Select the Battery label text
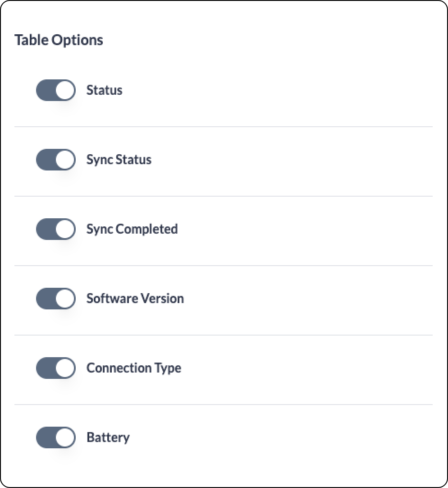448x488 pixels. click(108, 438)
